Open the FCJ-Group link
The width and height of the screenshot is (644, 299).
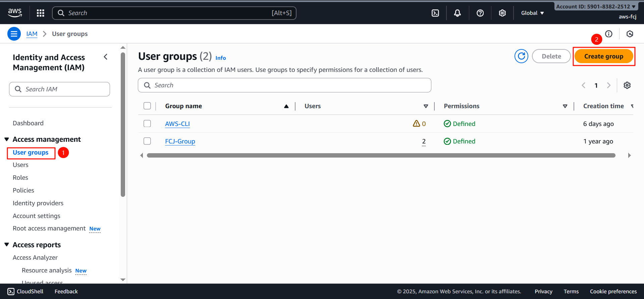[180, 141]
